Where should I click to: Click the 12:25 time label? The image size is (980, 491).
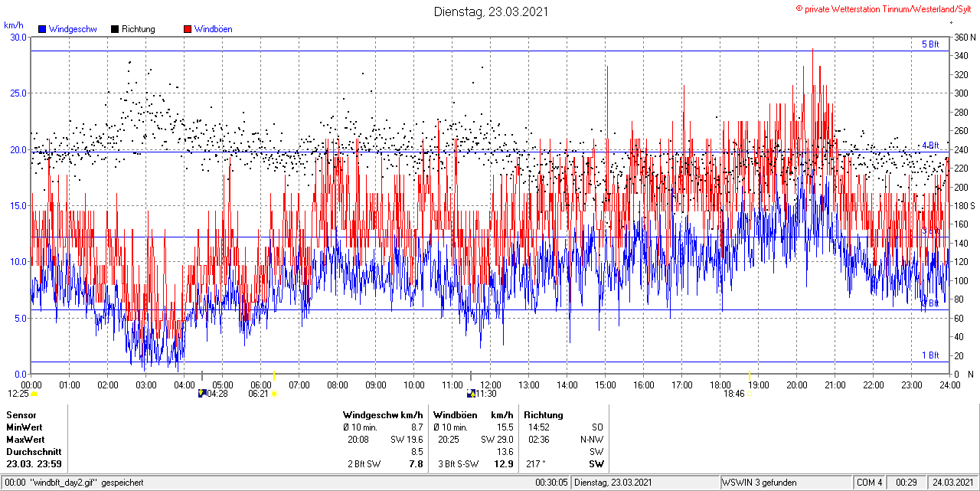pyautogui.click(x=18, y=394)
